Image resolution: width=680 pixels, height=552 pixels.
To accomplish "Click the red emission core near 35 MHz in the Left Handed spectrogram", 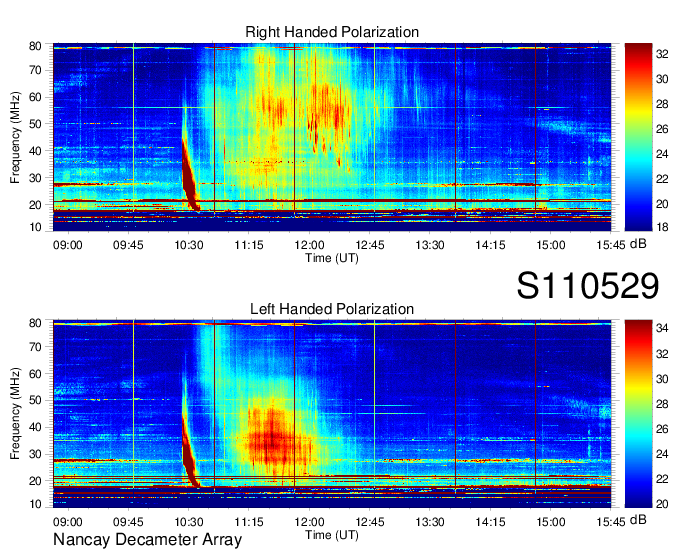I will click(x=273, y=438).
